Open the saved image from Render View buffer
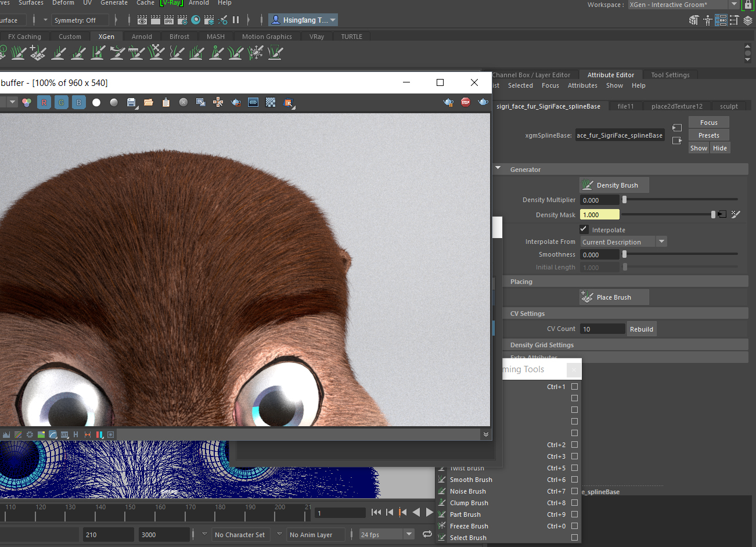 coord(147,102)
